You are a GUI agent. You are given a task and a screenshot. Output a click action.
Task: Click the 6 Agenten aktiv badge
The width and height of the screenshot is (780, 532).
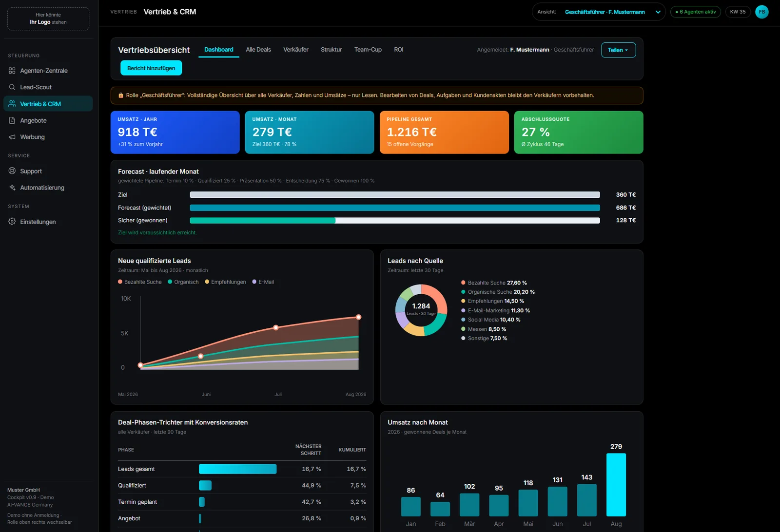pos(696,12)
